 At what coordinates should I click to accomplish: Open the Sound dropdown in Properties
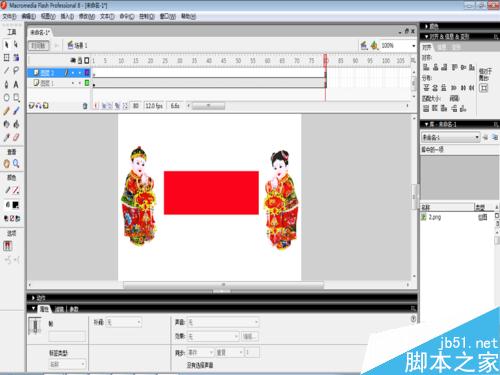coord(223,322)
